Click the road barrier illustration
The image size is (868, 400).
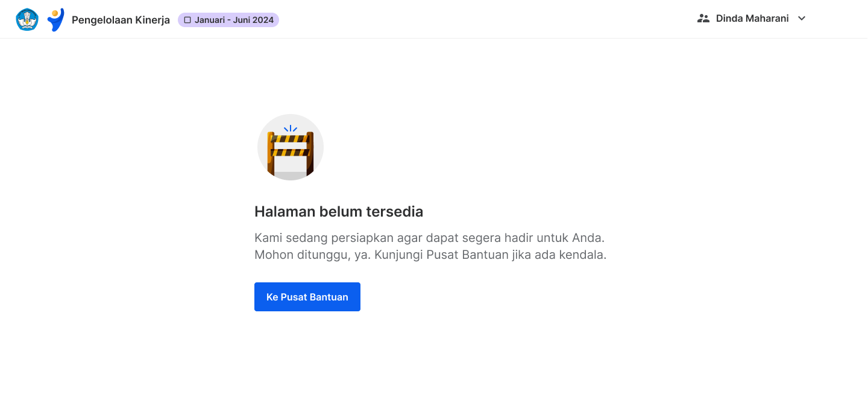[291, 147]
